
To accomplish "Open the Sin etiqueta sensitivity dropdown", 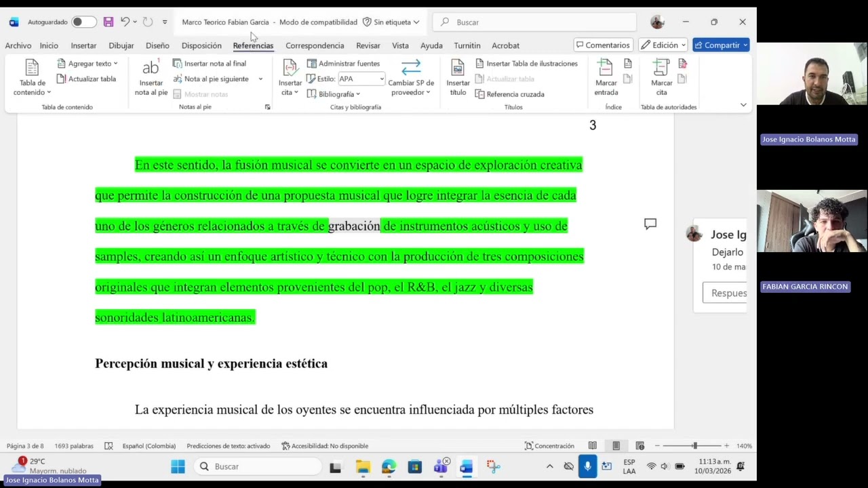I will coord(391,22).
